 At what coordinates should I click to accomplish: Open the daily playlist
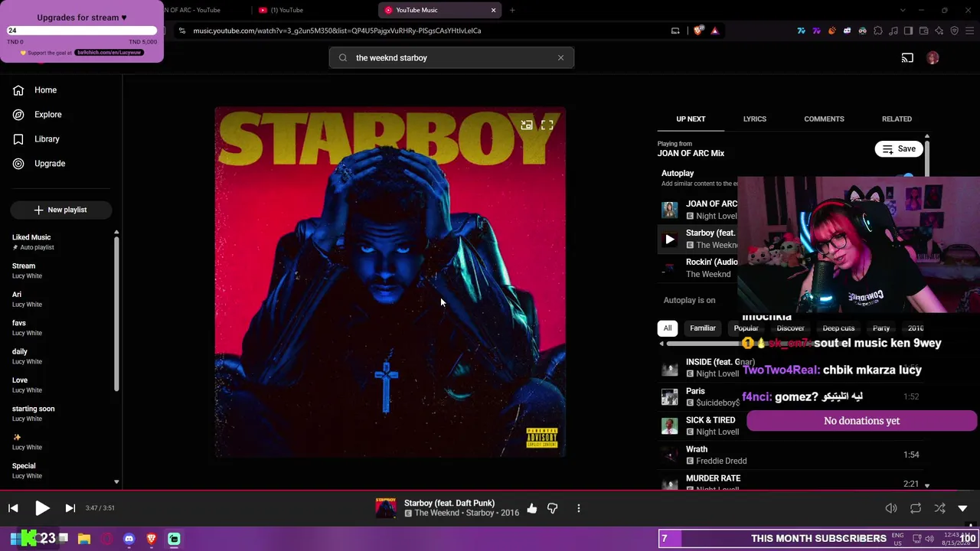tap(27, 356)
